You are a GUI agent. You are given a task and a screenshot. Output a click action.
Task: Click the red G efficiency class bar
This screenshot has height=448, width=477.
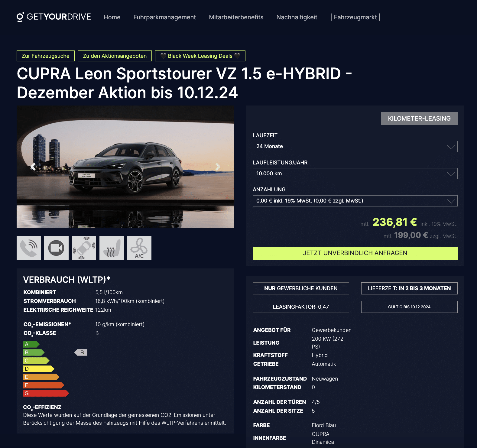coord(46,393)
